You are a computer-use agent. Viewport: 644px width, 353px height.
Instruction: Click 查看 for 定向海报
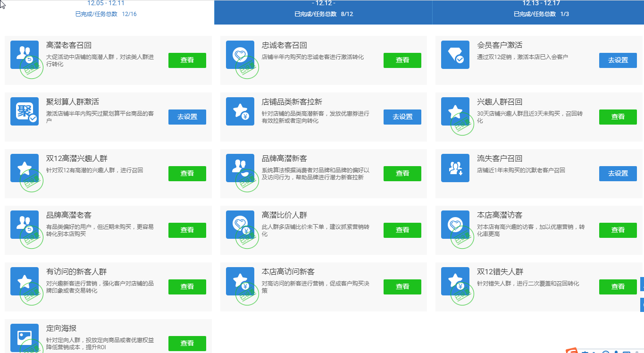[x=187, y=344]
